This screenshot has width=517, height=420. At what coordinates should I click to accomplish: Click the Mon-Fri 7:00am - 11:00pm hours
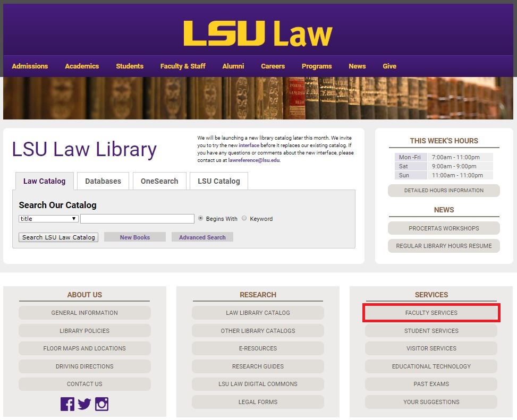pos(444,157)
